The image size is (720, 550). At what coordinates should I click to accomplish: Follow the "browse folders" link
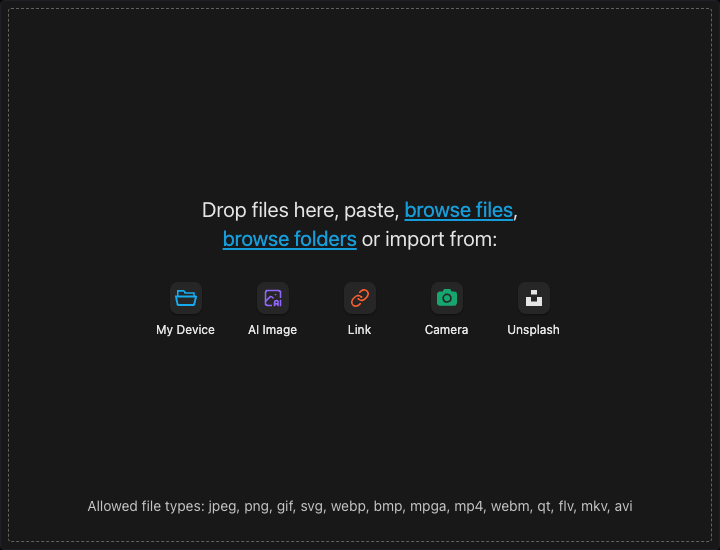(x=290, y=240)
